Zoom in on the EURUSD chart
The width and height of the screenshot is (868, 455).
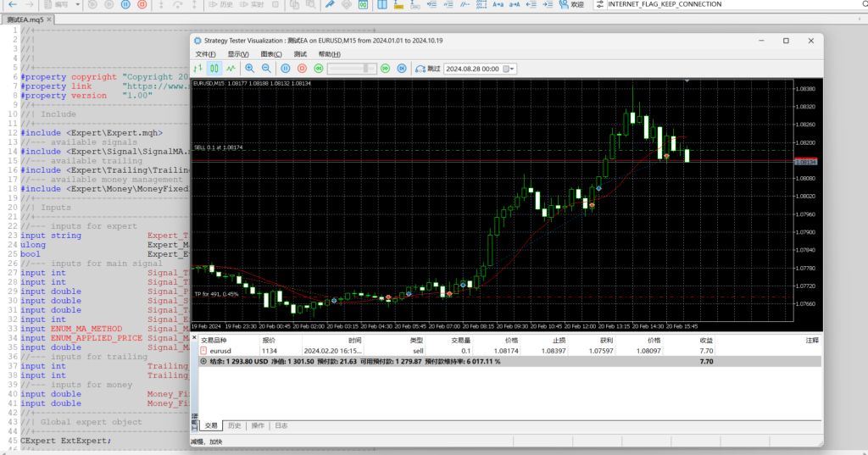(250, 69)
